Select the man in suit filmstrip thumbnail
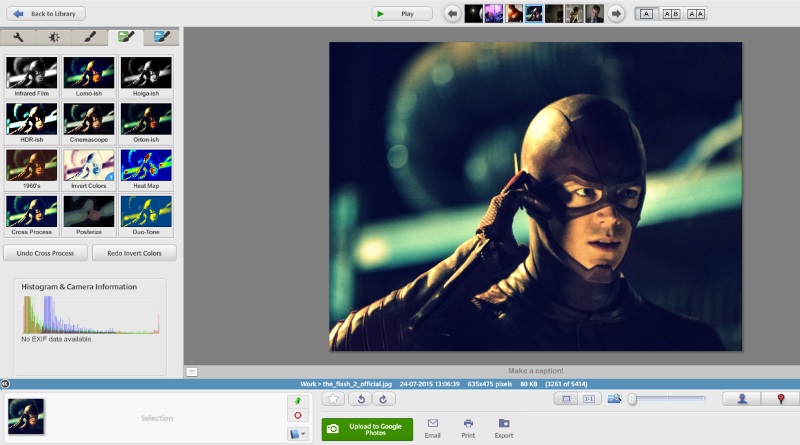The height and width of the screenshot is (445, 800). point(594,14)
